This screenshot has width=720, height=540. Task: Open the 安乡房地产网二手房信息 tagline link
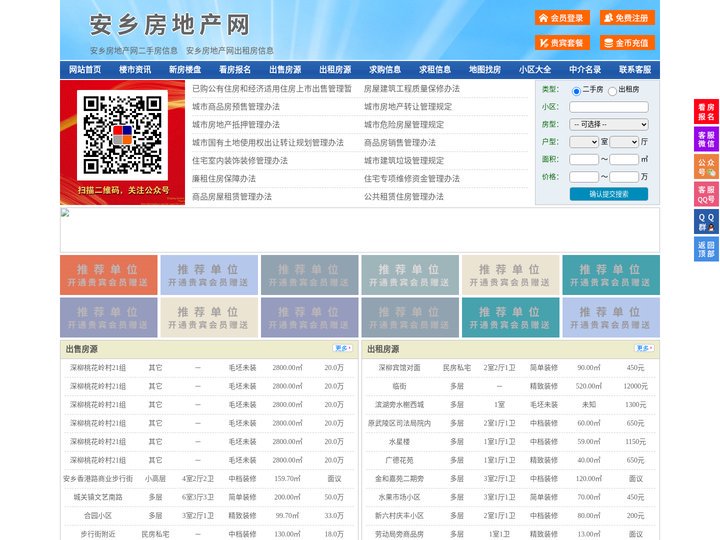click(x=134, y=51)
